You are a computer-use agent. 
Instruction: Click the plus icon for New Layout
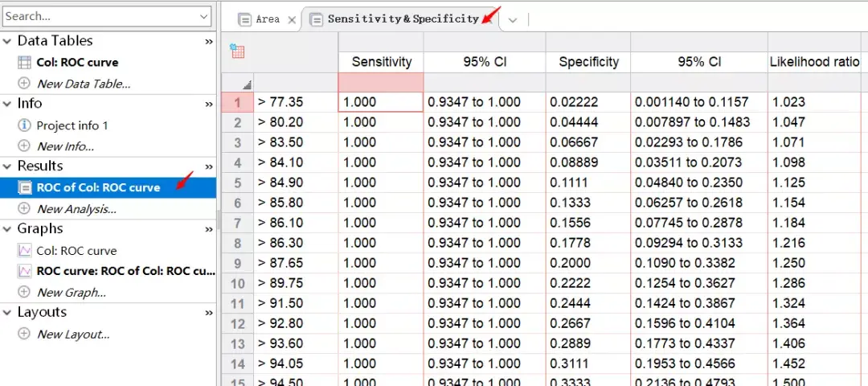(23, 335)
